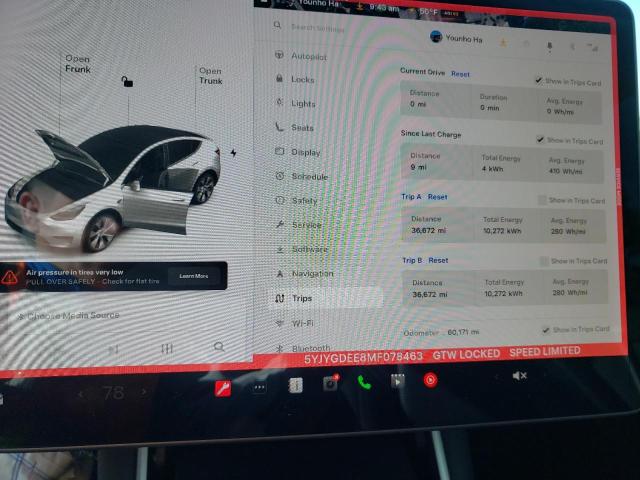
Task: Uncheck Show in Trips Card for Since Last Charge
Action: click(x=540, y=140)
